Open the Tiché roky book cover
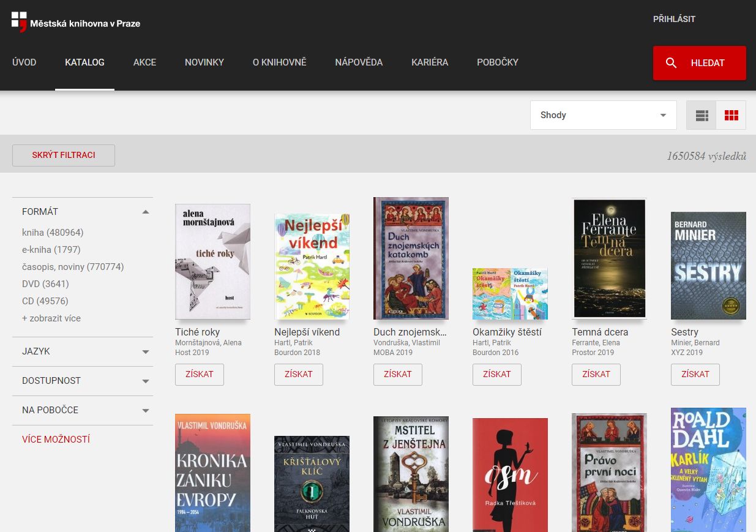 [x=212, y=261]
